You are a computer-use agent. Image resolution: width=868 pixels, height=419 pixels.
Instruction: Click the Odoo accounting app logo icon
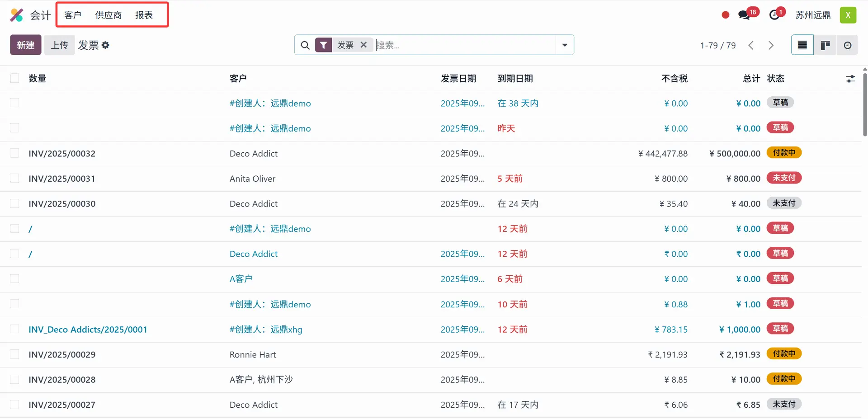click(17, 15)
